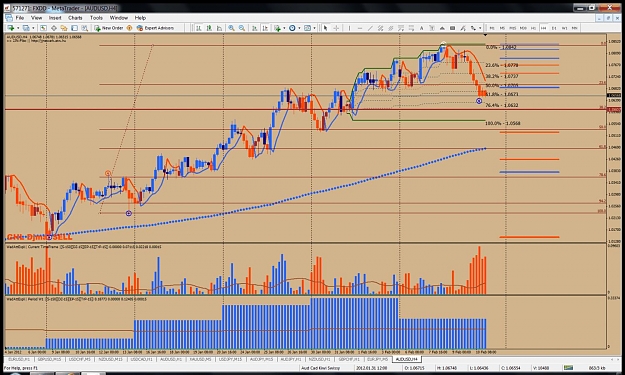Open the USDCHF,M5 chart tab

(x=80, y=359)
